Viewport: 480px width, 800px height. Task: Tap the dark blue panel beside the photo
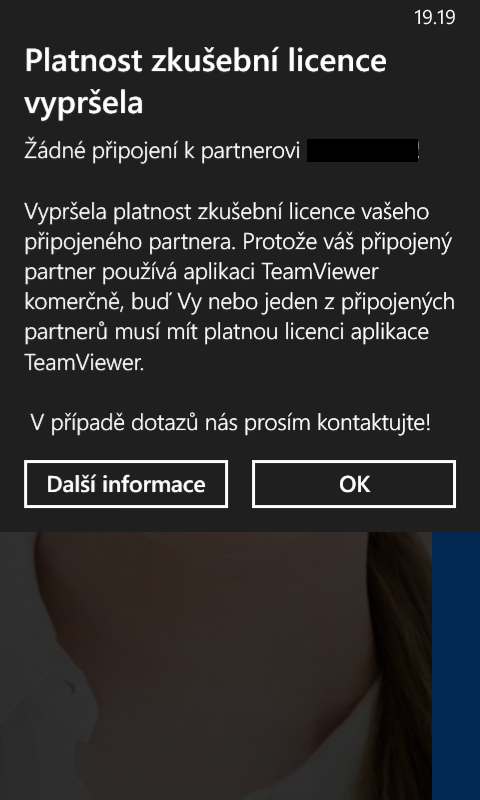pos(456,666)
